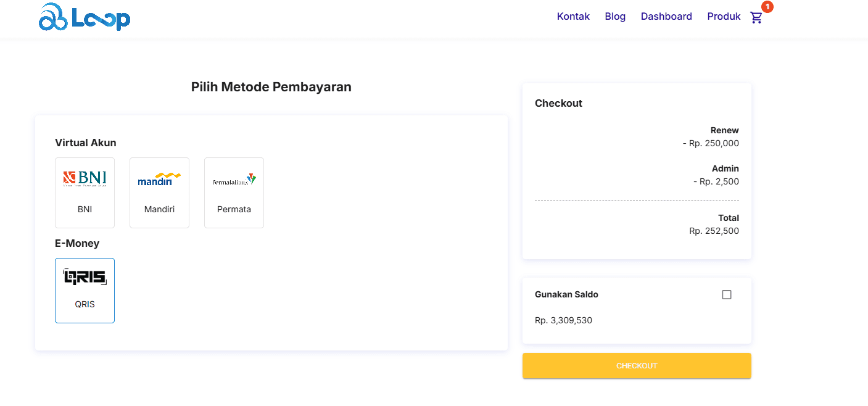Open the Blog page link
Viewport: 868px width, 406px height.
(615, 16)
